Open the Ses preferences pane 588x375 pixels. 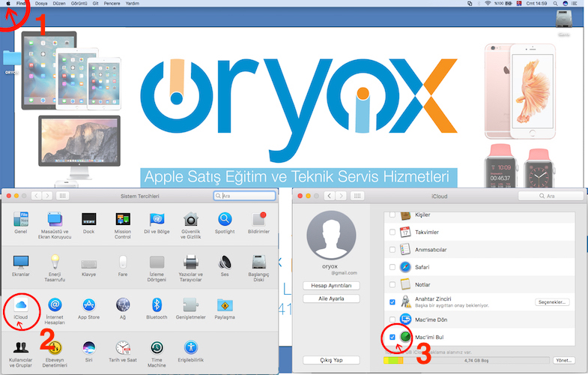(225, 265)
